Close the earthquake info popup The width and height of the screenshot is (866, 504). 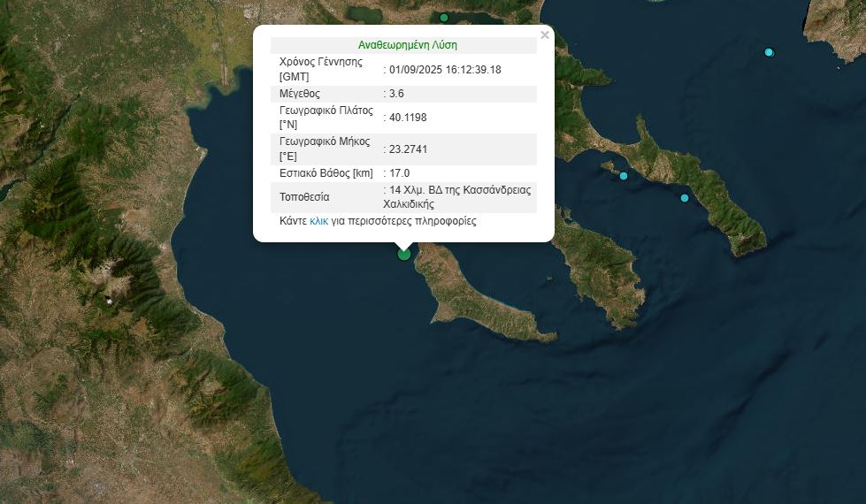(x=545, y=35)
